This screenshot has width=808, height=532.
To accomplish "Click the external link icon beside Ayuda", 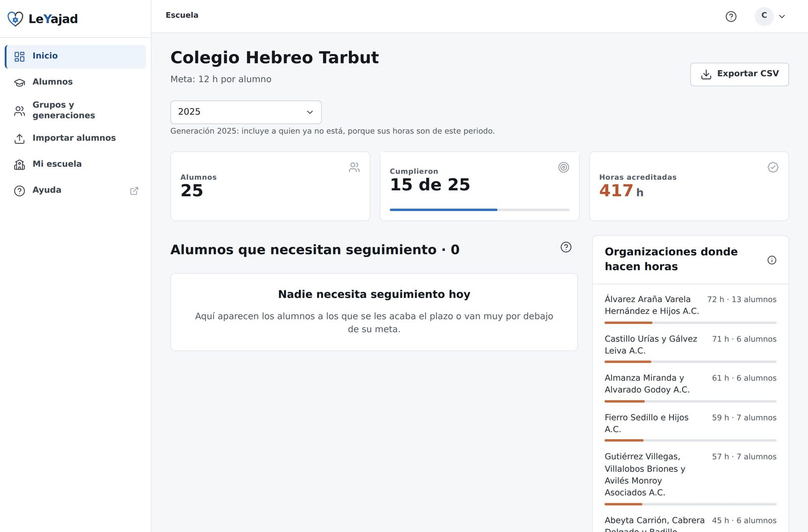I will [134, 191].
